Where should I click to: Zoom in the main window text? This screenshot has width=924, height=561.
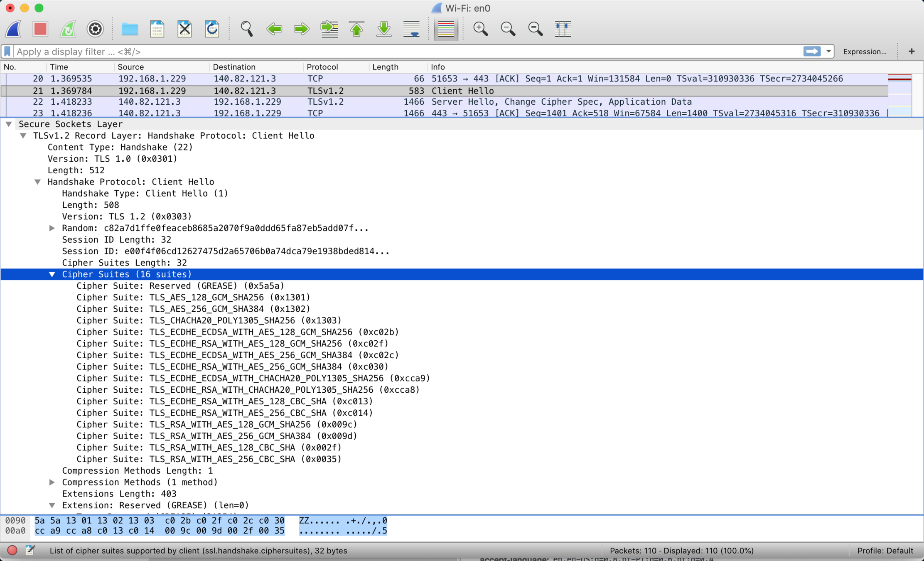pos(480,29)
